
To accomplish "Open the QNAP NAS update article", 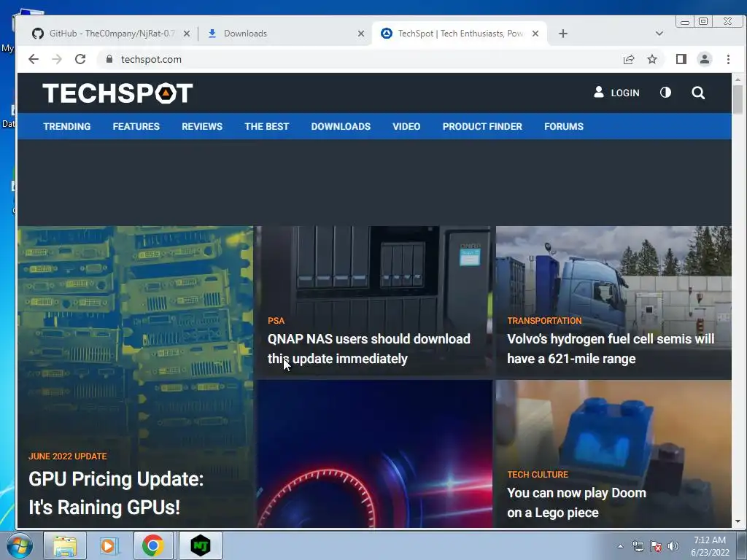I will pyautogui.click(x=368, y=349).
